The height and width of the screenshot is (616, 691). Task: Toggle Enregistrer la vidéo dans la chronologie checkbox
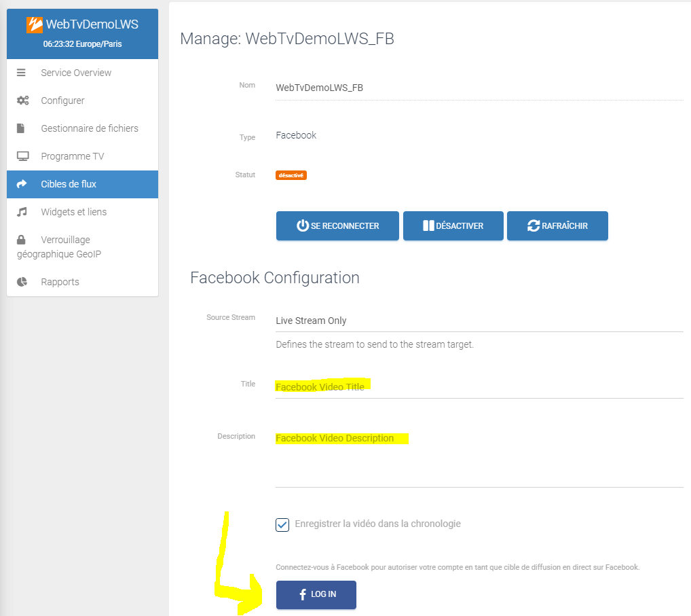282,525
